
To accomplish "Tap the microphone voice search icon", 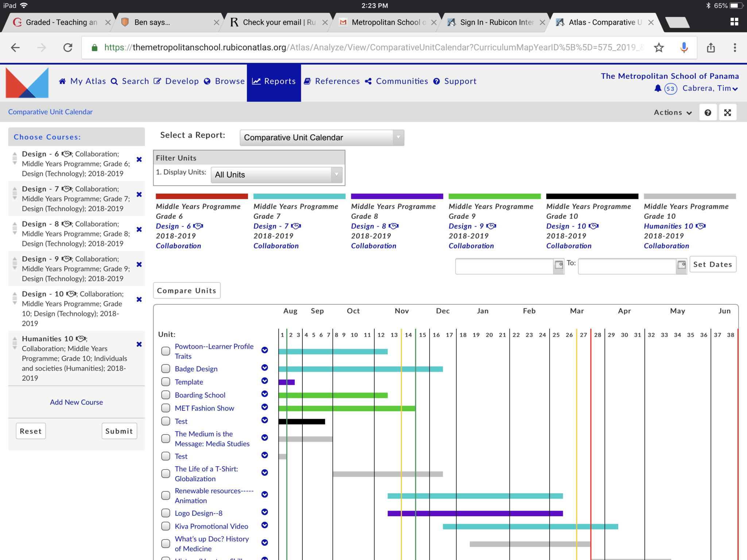I will [x=684, y=47].
